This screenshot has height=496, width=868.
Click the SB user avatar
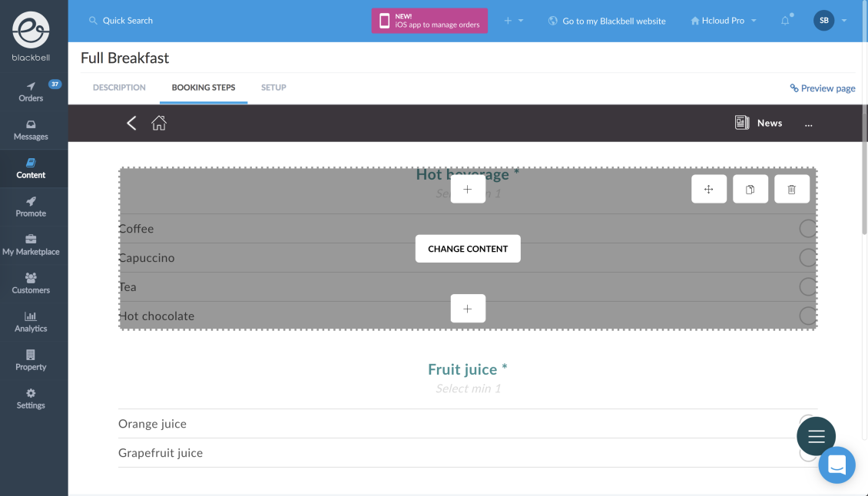823,21
